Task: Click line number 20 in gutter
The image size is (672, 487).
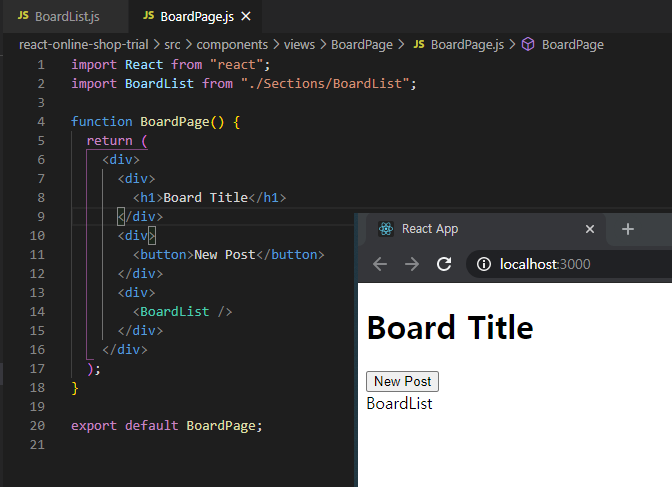Action: (x=37, y=426)
